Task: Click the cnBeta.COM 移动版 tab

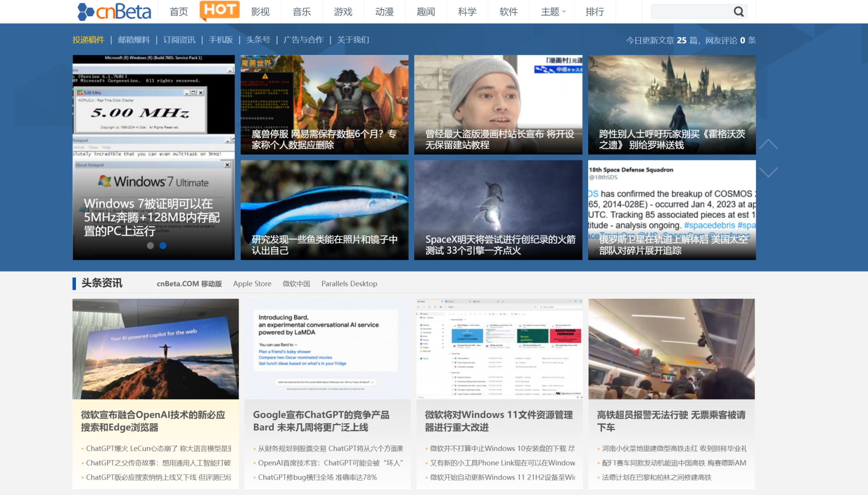Action: tap(189, 283)
